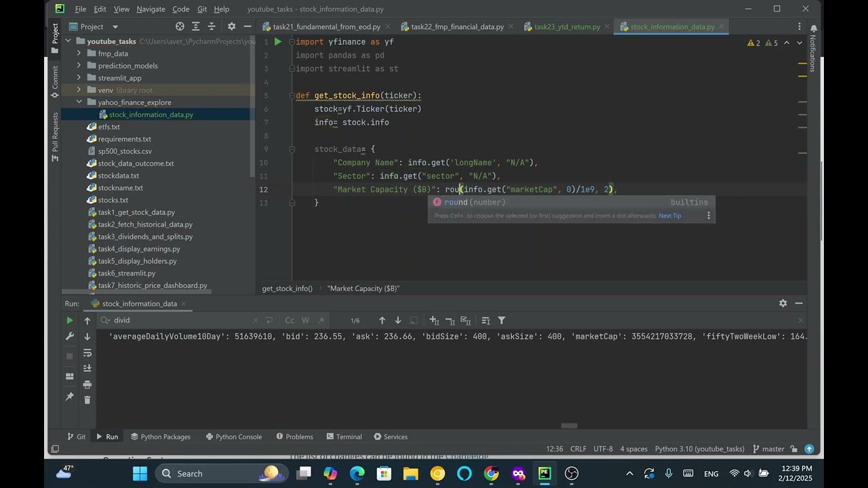
Task: Open Microsoft Edge from the taskbar
Action: coord(357,474)
